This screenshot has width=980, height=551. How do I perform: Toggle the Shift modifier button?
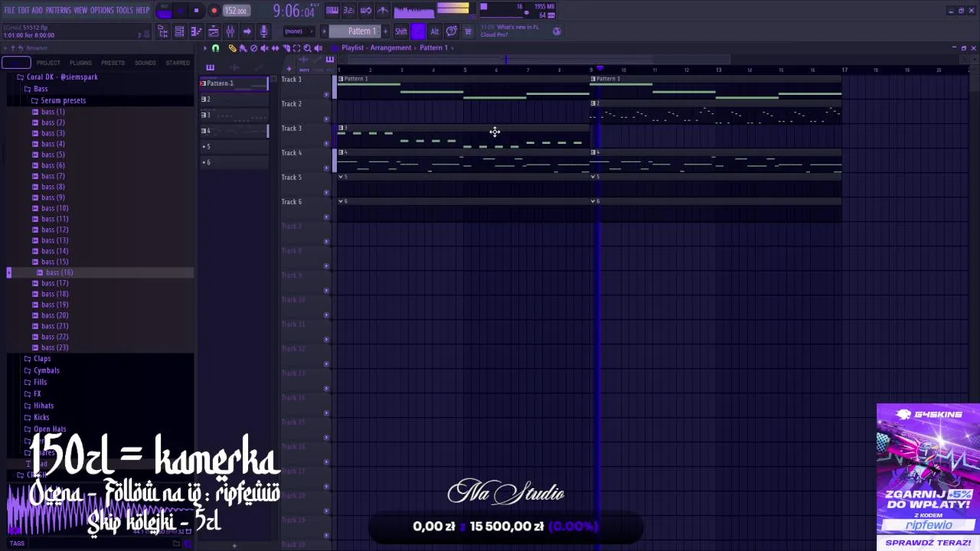click(x=400, y=31)
